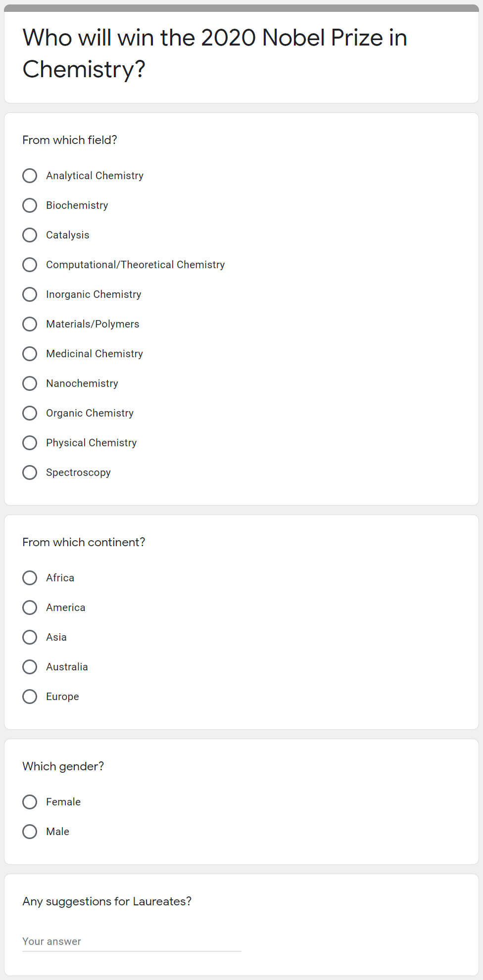This screenshot has width=483, height=980.
Task: Select the Analytical Chemistry radio option
Action: 30,176
